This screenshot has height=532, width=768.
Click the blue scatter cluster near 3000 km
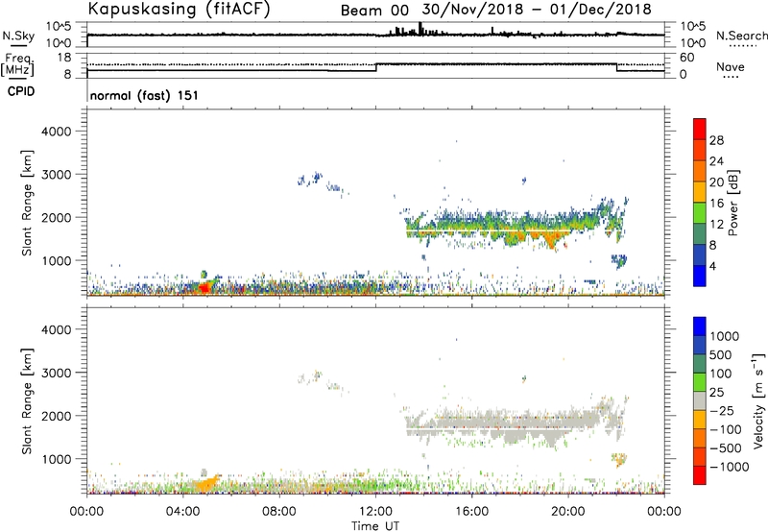310,180
